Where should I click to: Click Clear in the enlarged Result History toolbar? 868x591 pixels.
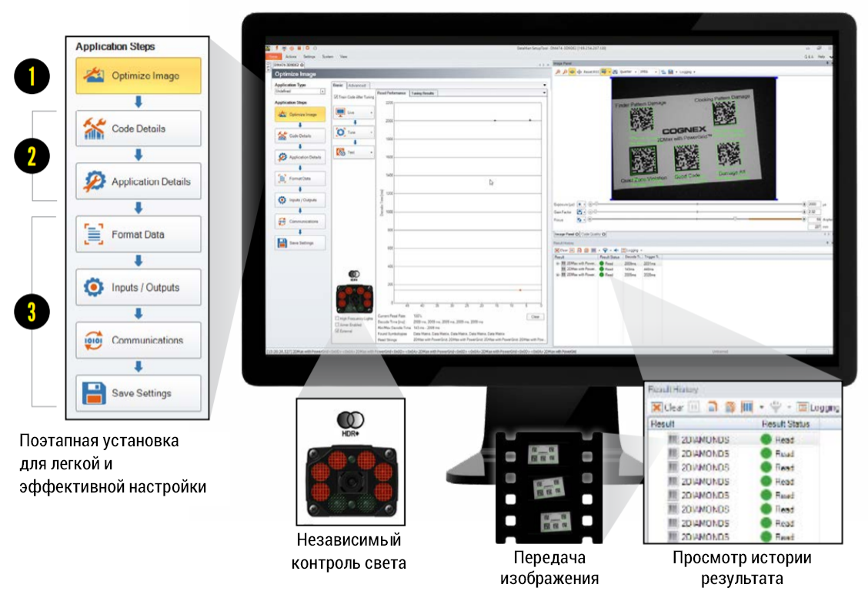668,408
